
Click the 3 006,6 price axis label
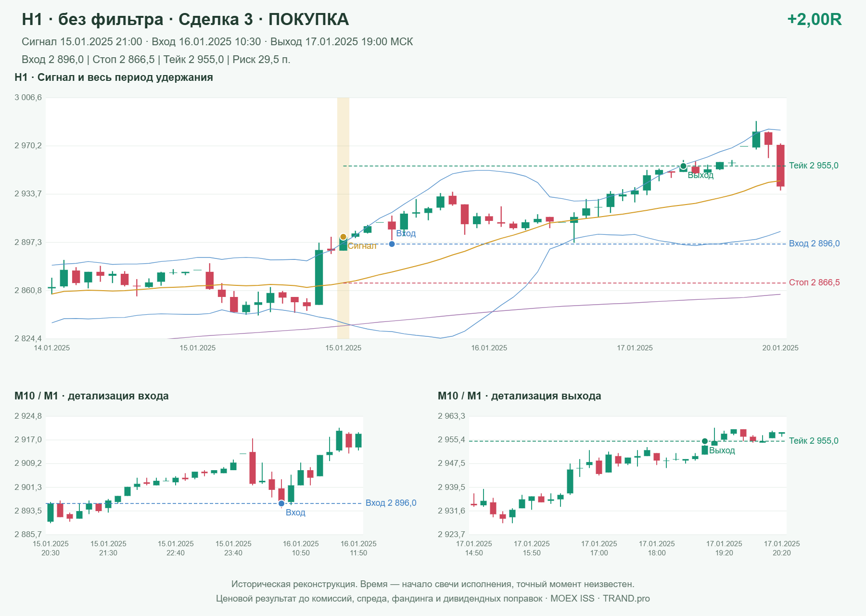coord(28,98)
